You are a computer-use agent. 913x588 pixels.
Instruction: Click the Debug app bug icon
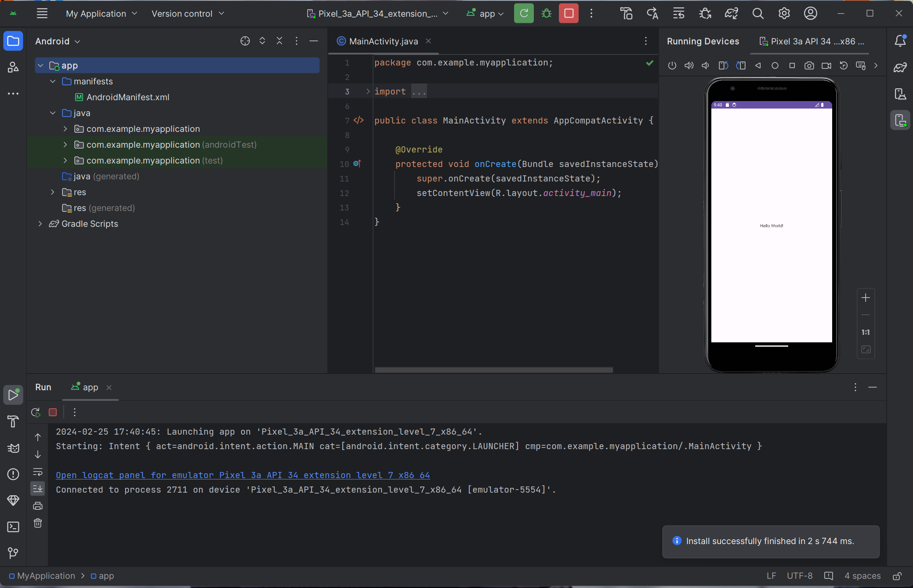[x=547, y=14]
